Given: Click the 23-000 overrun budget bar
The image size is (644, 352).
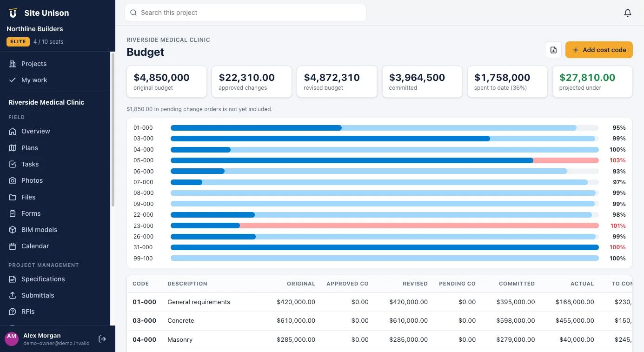Looking at the screenshot, I should point(385,226).
